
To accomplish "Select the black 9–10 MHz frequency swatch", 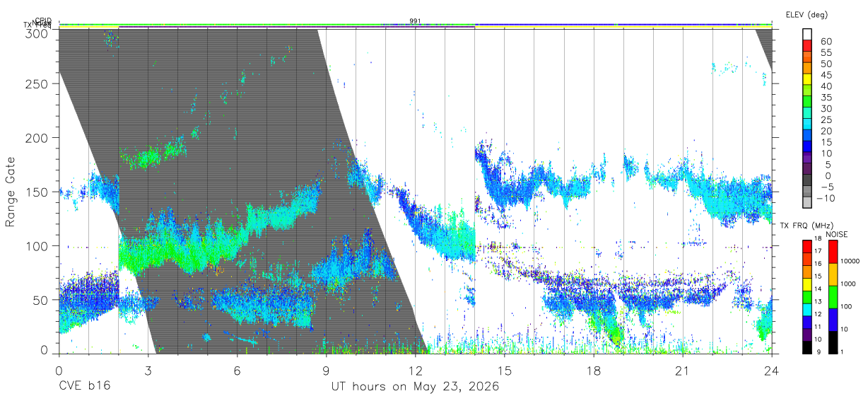I will point(807,347).
